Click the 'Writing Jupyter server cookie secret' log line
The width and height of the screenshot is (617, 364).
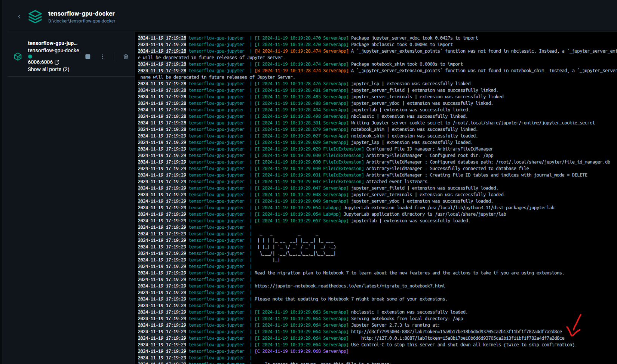473,123
